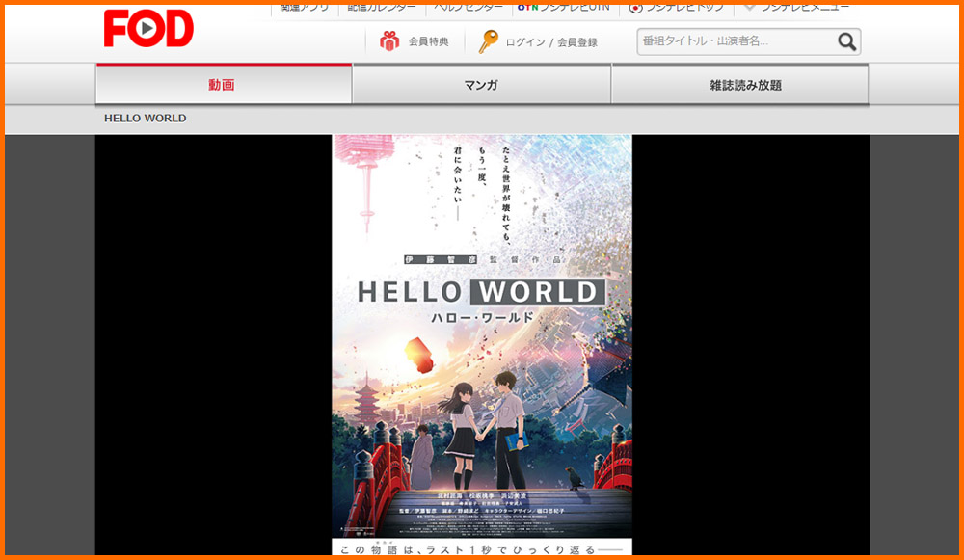Open the ヘルプセンター top link
This screenshot has width=964, height=560.
click(x=469, y=8)
